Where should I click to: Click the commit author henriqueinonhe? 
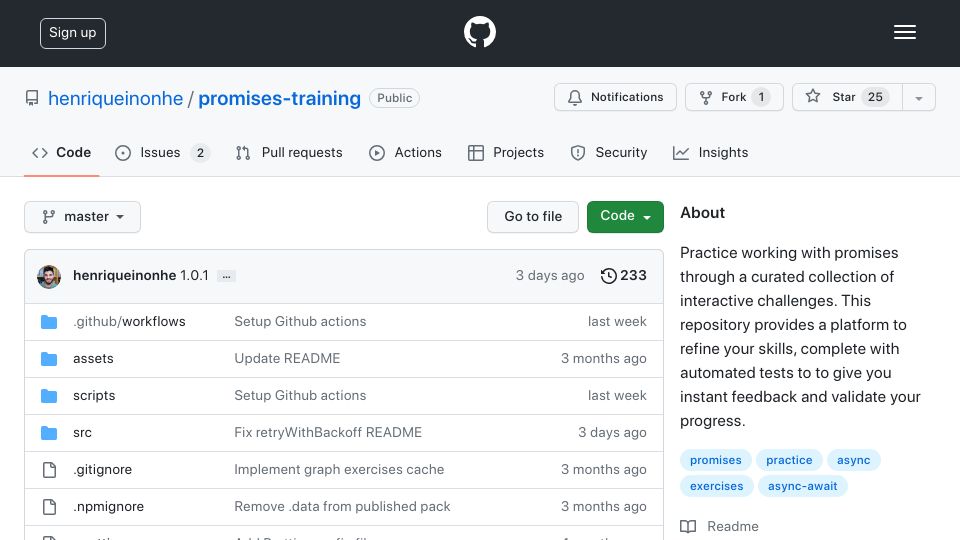124,276
